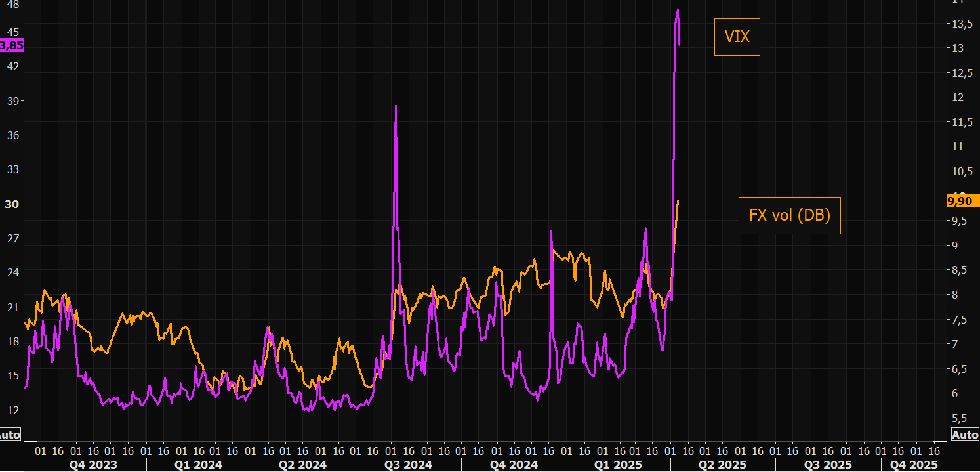Click the Q1 2025 quarter label
The height and width of the screenshot is (472, 980).
[619, 465]
